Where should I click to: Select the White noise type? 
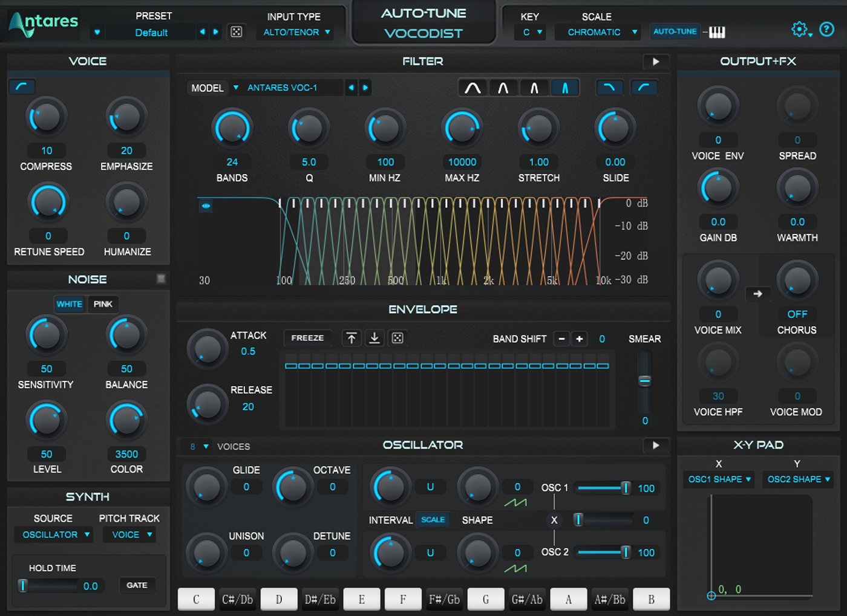click(70, 304)
